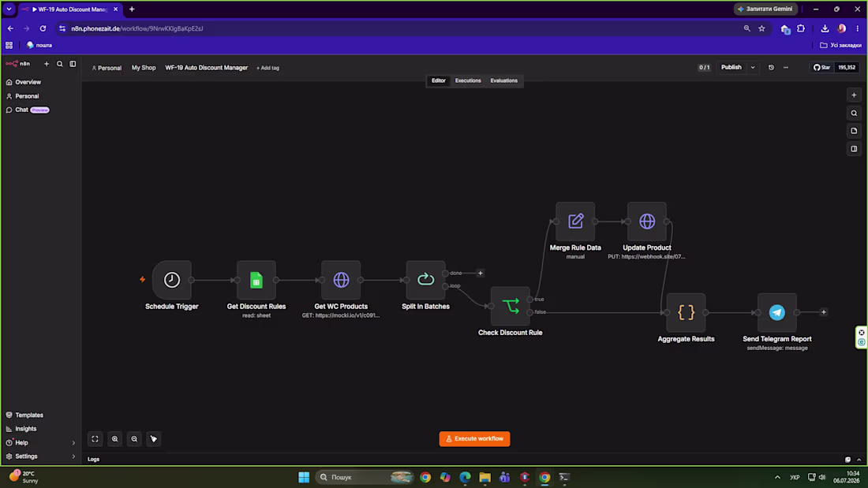
Task: Open Templates in the sidebar
Action: 40,415
